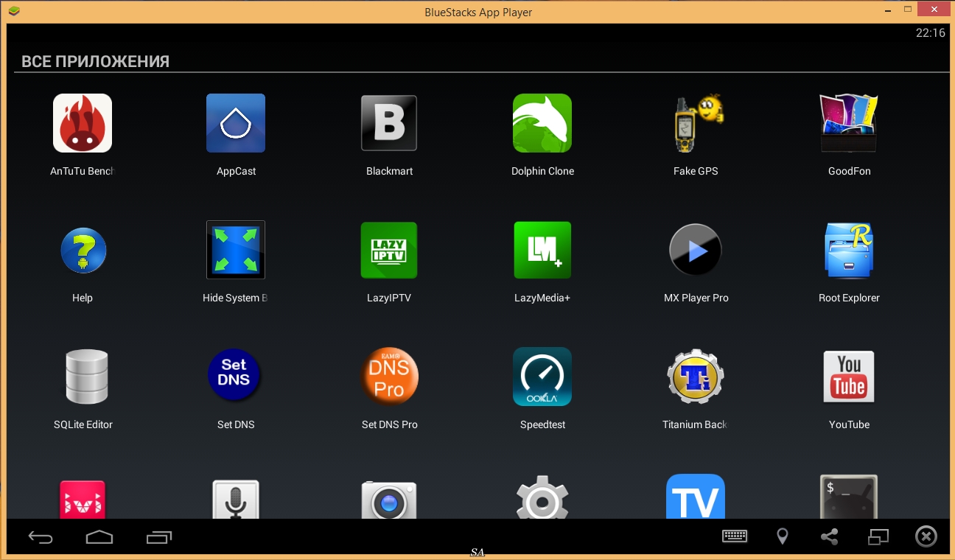955x560 pixels.
Task: Launch the YouTube app
Action: pyautogui.click(x=849, y=377)
